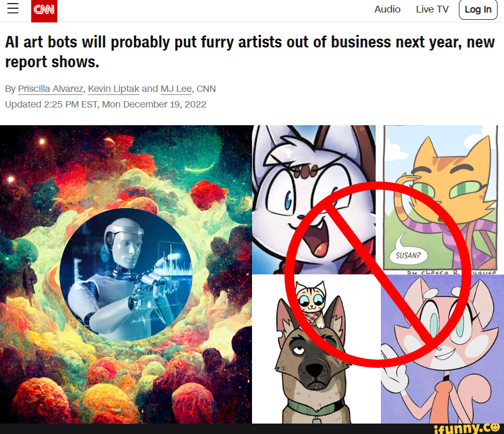504x434 pixels.
Task: Click the iFunny watermark logo
Action: pyautogui.click(x=467, y=429)
